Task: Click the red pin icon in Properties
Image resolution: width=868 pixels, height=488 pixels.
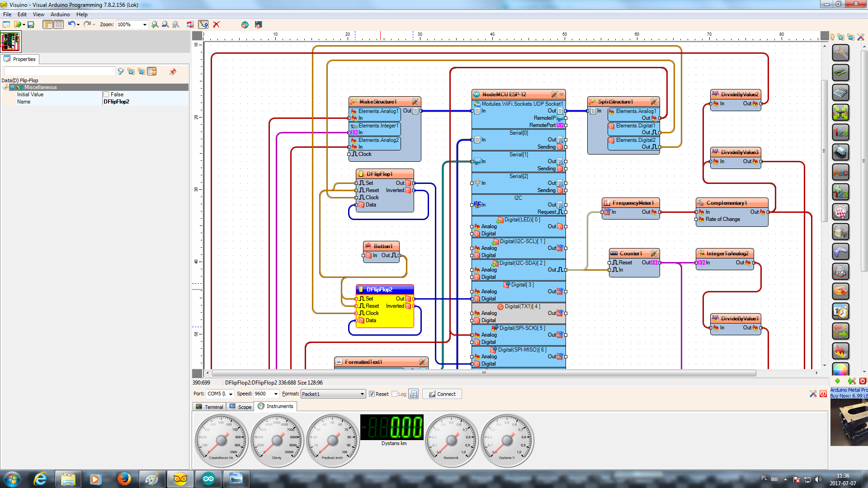Action: (x=173, y=71)
